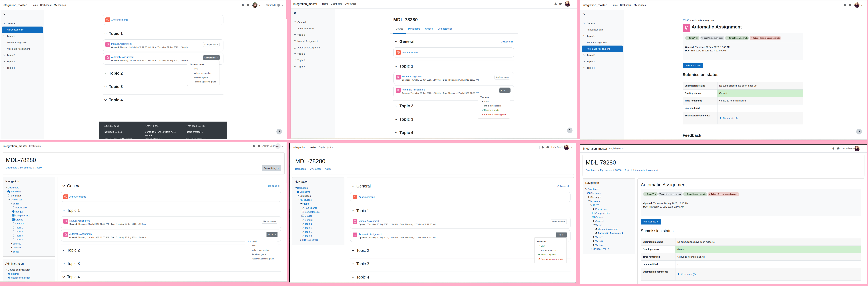Click the Announcements forum icon on the tabbed course page

pos(398,53)
